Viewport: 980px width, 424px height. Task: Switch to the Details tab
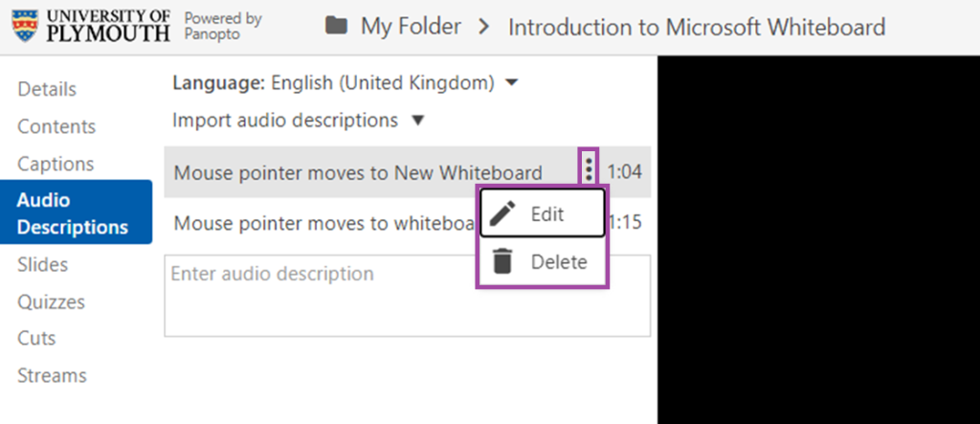[47, 89]
